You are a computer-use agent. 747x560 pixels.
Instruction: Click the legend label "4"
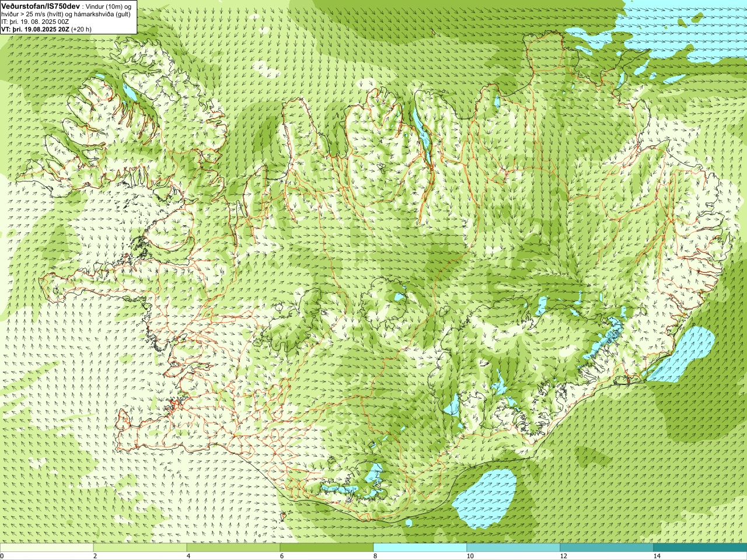pyautogui.click(x=188, y=556)
